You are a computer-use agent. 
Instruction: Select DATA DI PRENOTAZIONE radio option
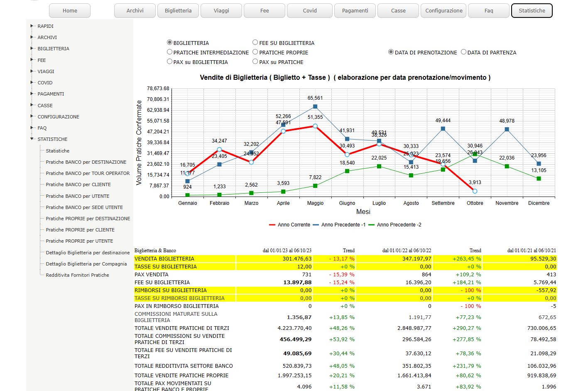point(391,52)
